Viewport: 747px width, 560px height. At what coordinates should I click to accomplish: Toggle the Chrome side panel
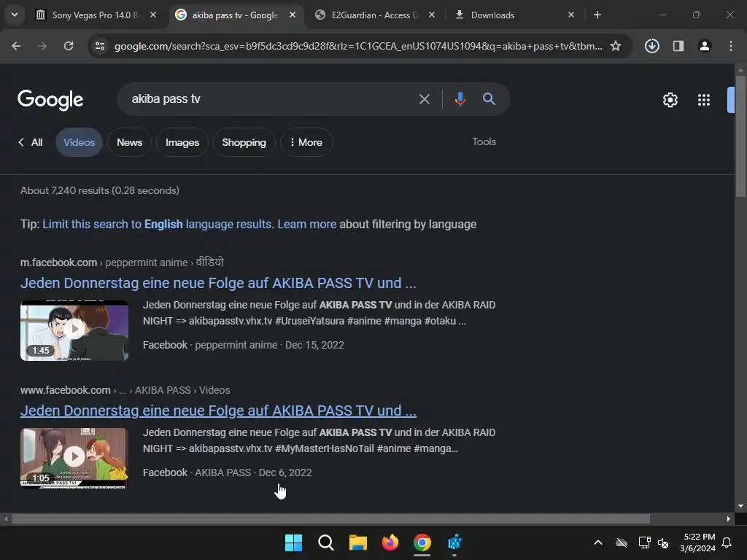678,46
